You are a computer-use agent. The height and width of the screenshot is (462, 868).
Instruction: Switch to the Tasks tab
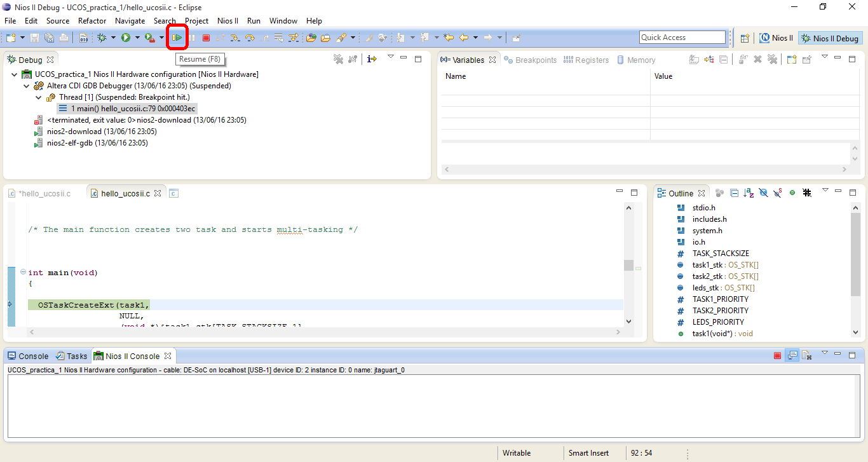71,356
